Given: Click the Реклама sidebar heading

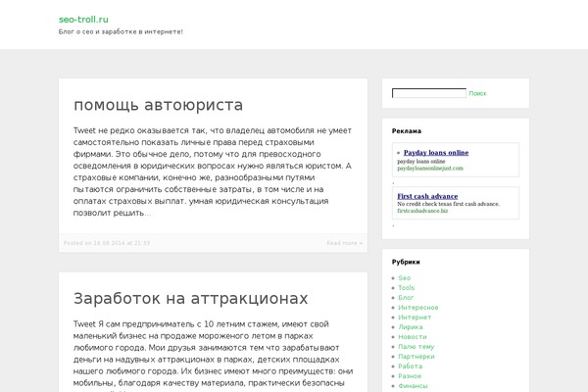Looking at the screenshot, I should point(407,131).
